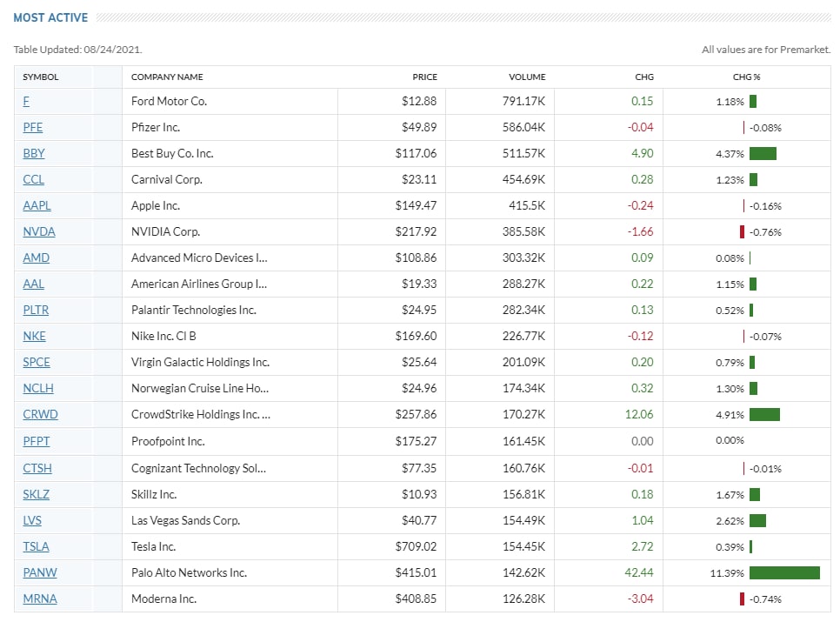Screen dimensions: 840x622
Task: Click the 791.17K volume for Ford
Action: [x=524, y=101]
